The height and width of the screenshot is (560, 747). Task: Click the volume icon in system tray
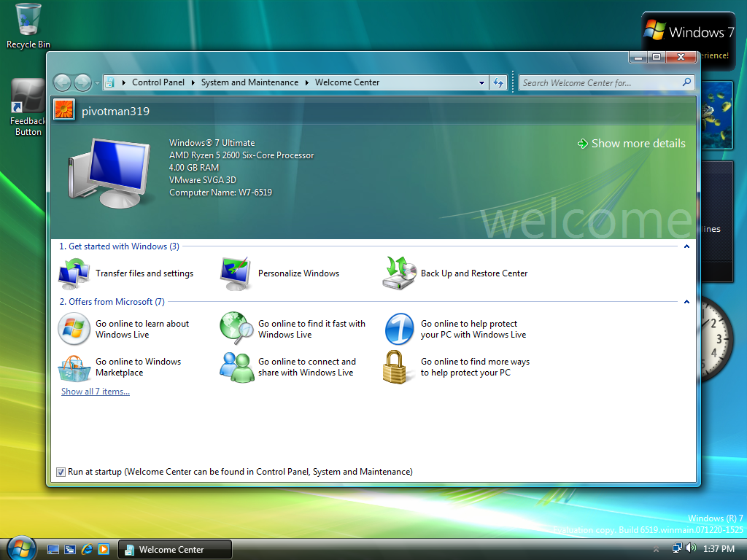click(x=692, y=548)
